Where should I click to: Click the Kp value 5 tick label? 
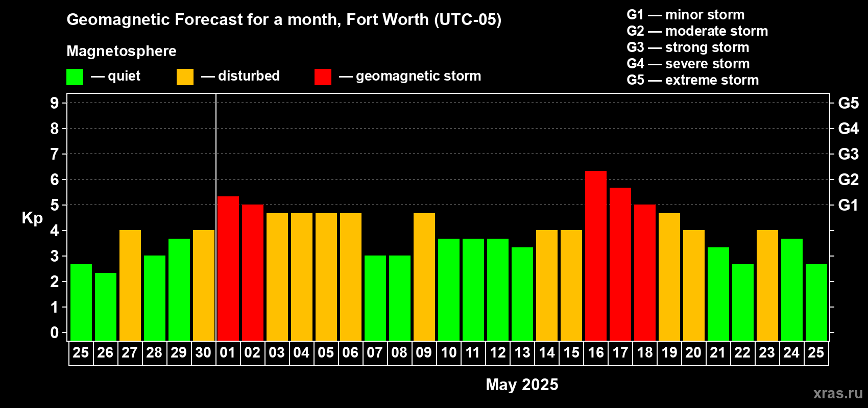[x=55, y=205]
